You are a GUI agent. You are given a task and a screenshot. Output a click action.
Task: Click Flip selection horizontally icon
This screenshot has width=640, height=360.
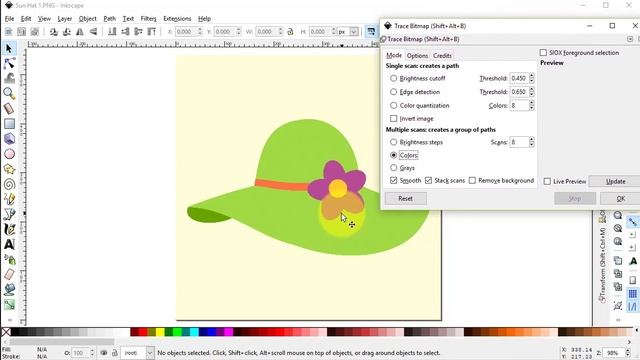(80, 31)
